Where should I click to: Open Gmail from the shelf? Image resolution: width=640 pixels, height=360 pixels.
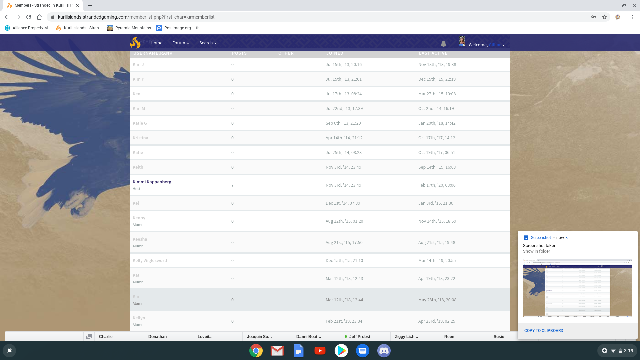(277, 351)
